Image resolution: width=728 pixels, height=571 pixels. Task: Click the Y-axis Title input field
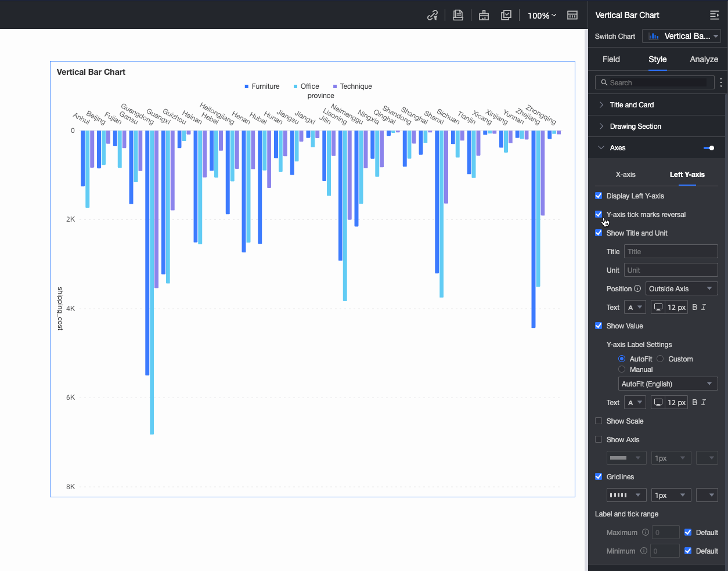tap(671, 251)
